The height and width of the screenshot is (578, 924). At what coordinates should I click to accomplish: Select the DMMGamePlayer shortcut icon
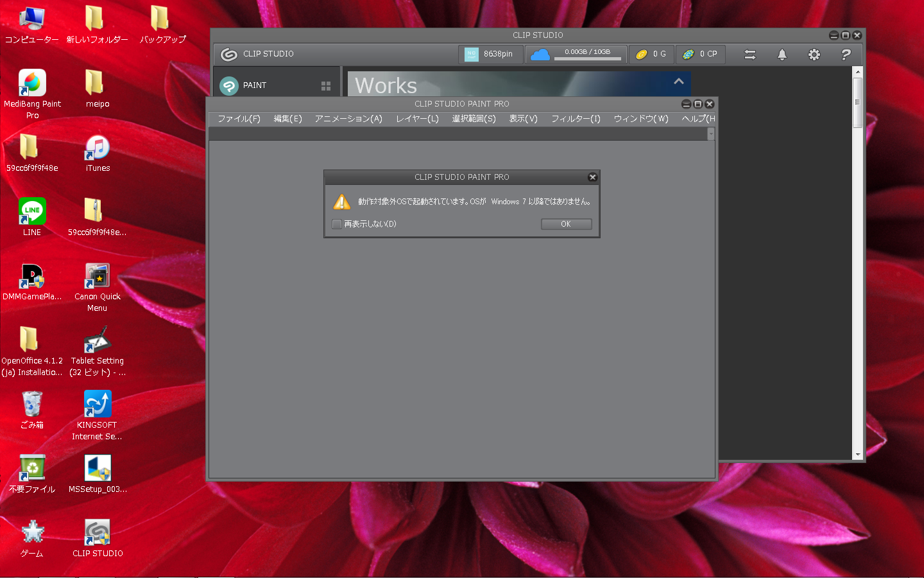coord(32,282)
